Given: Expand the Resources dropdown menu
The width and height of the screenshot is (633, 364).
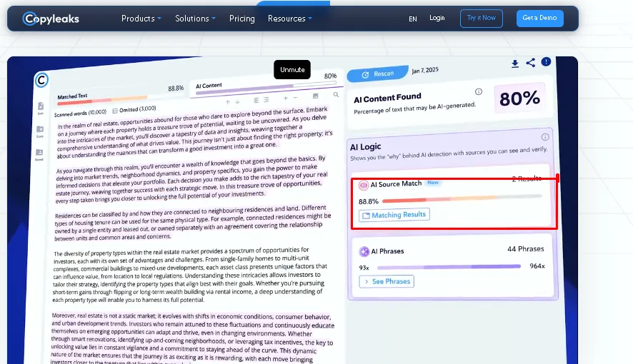Looking at the screenshot, I should point(290,19).
